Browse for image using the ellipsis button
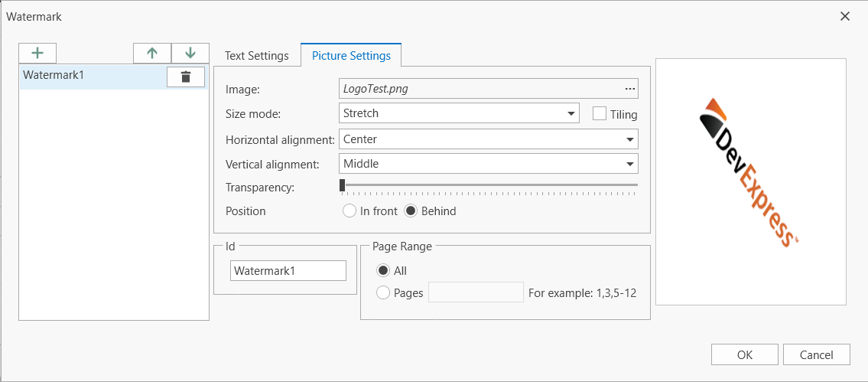Viewport: 868px width, 382px height. click(629, 89)
